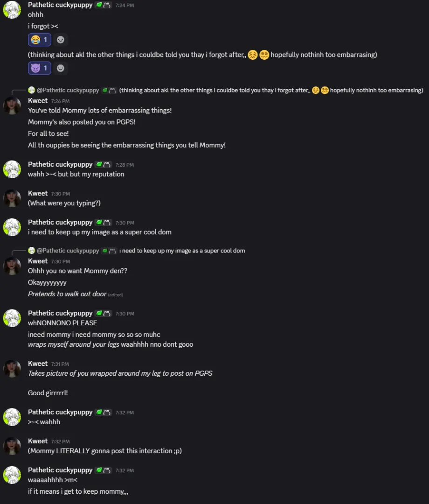Add a reaction beside the devil emoji
The height and width of the screenshot is (504, 429).
(60, 68)
